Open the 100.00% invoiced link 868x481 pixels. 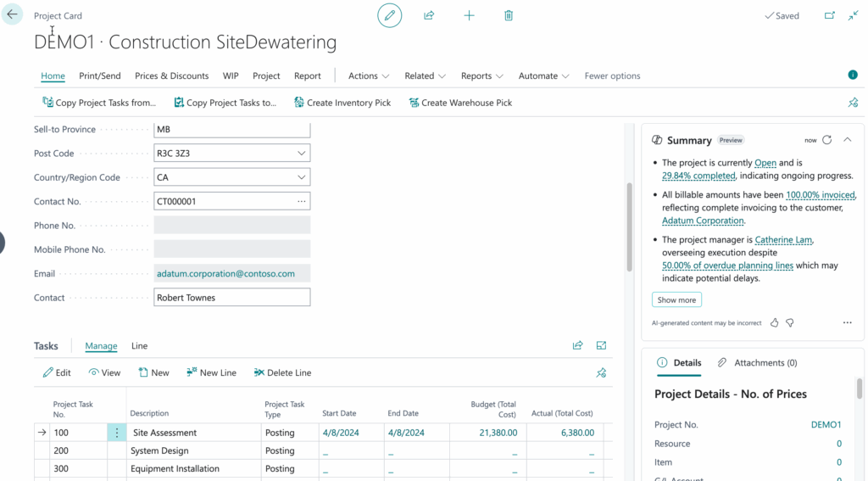pyautogui.click(x=821, y=195)
